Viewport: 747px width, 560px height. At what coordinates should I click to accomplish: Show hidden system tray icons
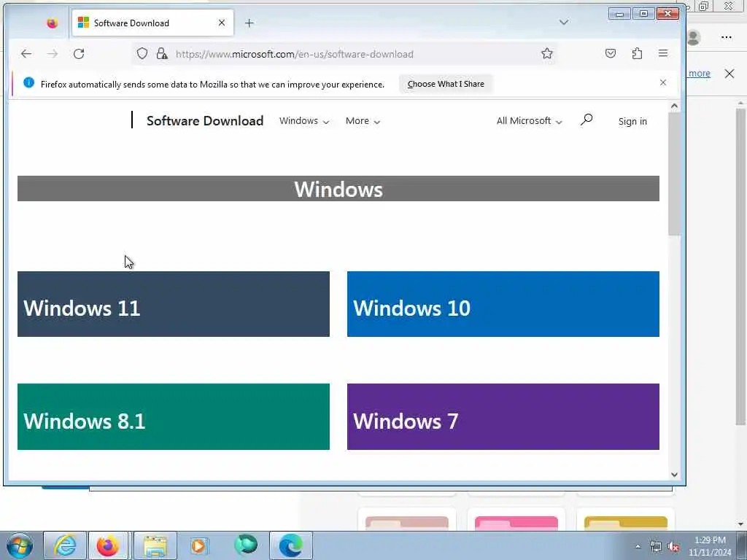coord(638,547)
